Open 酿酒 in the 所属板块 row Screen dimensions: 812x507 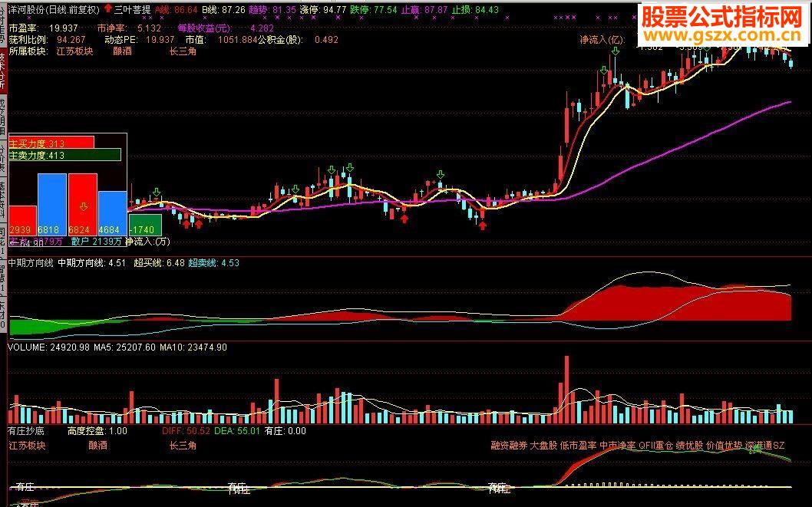[122, 51]
